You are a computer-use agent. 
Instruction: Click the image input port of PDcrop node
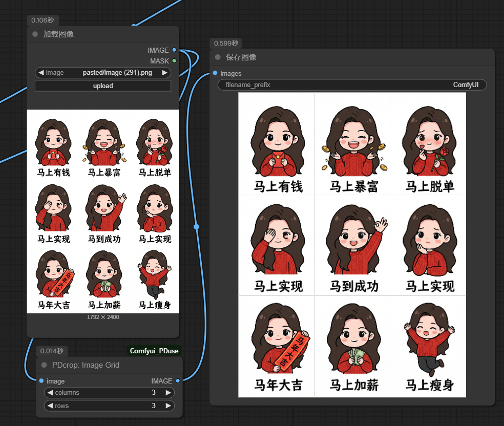click(x=41, y=381)
